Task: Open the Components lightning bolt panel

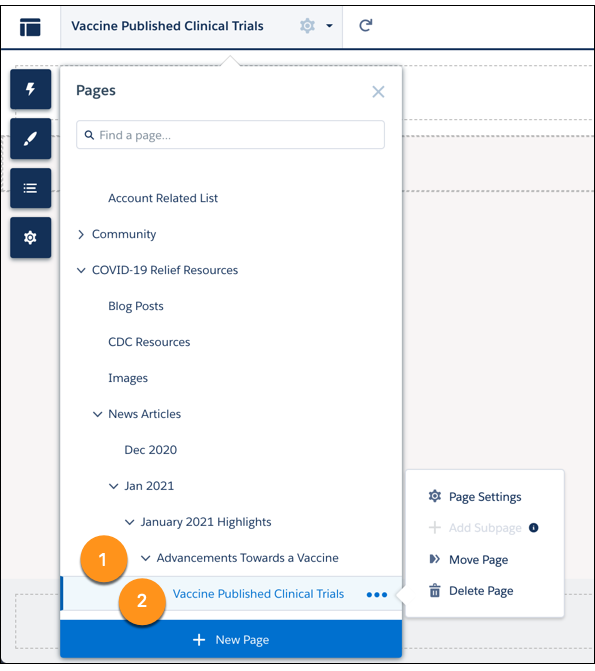Action: (30, 89)
